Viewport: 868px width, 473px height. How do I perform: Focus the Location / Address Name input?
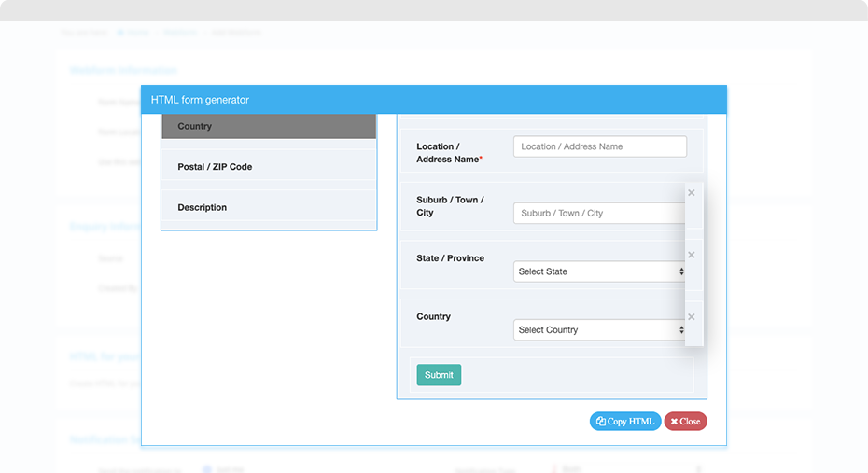click(x=600, y=146)
